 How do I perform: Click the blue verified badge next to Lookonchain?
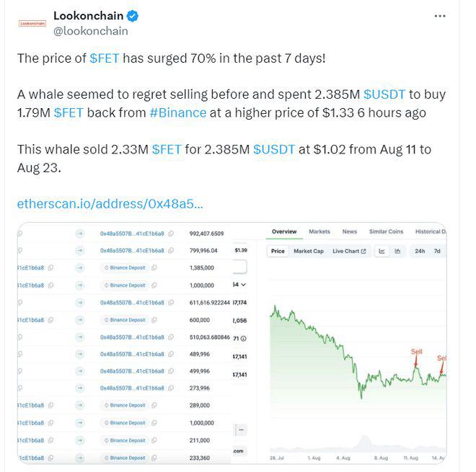pyautogui.click(x=133, y=16)
